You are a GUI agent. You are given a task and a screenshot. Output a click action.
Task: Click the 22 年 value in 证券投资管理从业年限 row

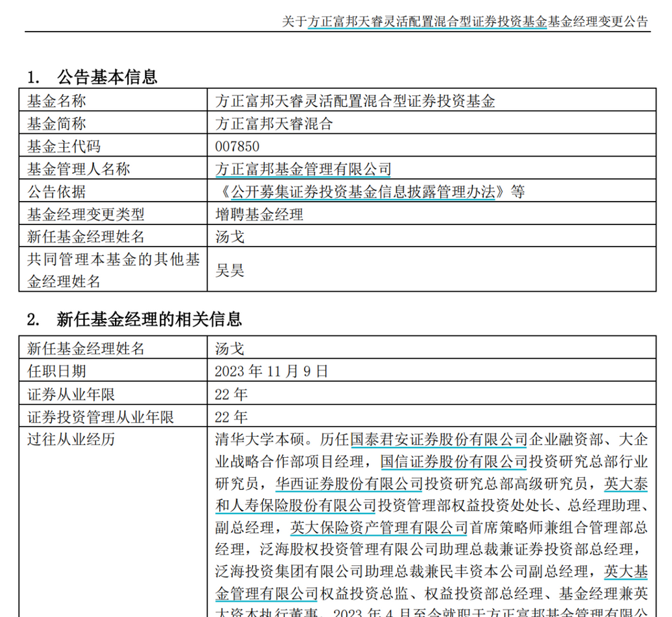231,417
